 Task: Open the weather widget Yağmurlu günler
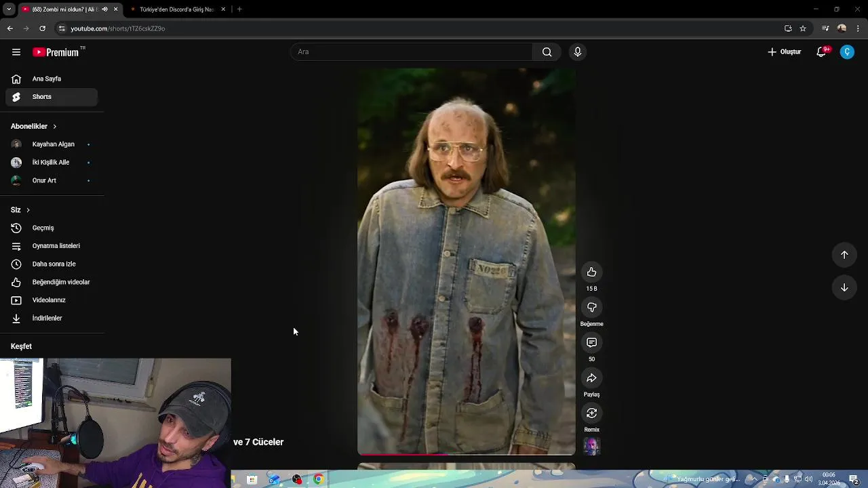(x=702, y=479)
